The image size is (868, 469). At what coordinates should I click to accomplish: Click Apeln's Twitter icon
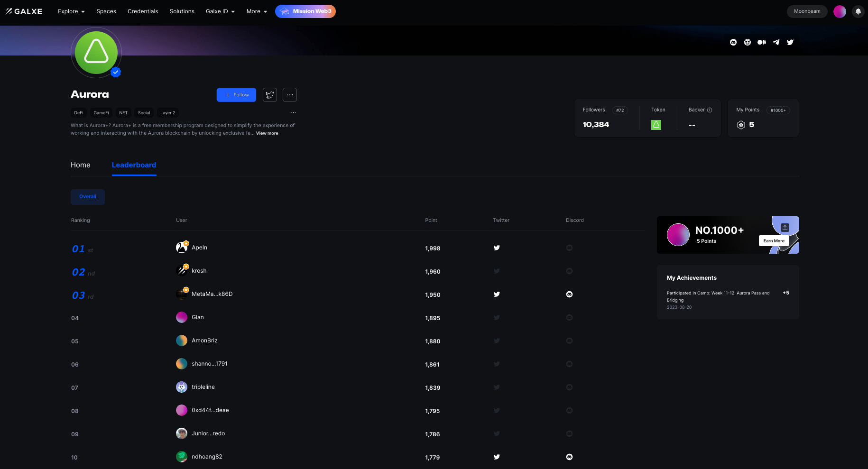[x=497, y=248]
